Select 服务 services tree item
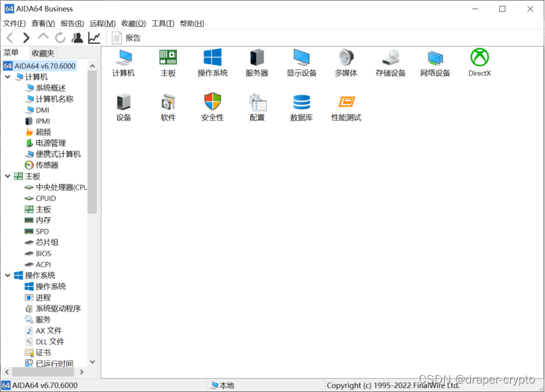545x392 pixels. point(38,319)
